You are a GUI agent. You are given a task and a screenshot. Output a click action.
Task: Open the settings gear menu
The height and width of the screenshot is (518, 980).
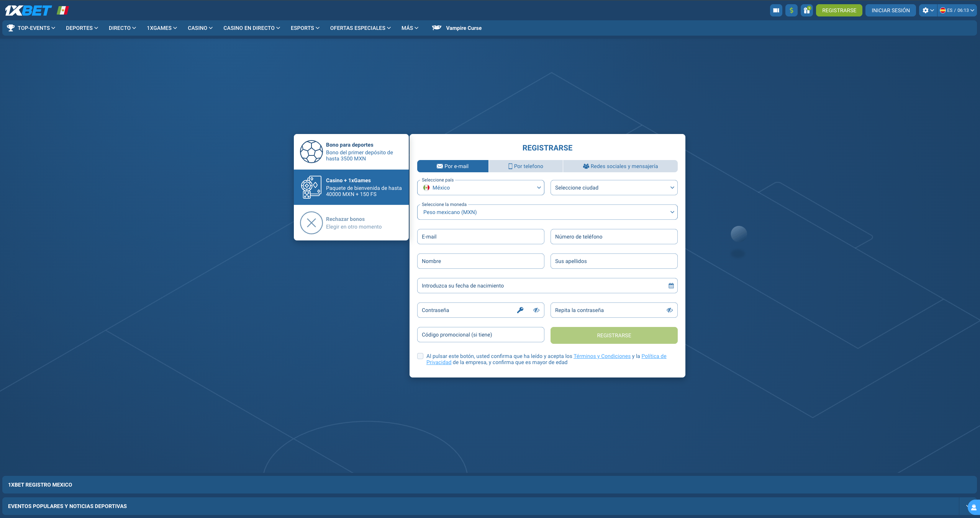pos(928,10)
